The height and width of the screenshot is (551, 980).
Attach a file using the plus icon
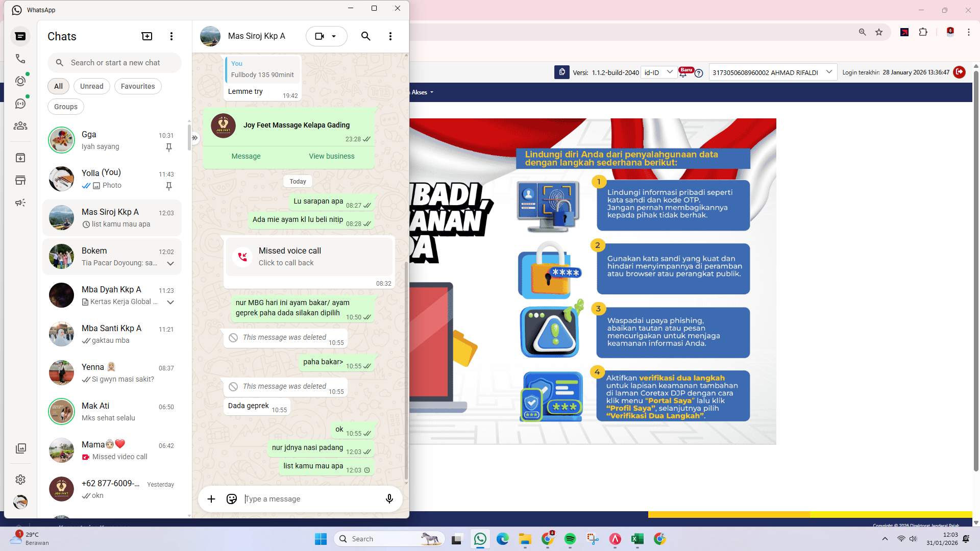[x=211, y=499]
